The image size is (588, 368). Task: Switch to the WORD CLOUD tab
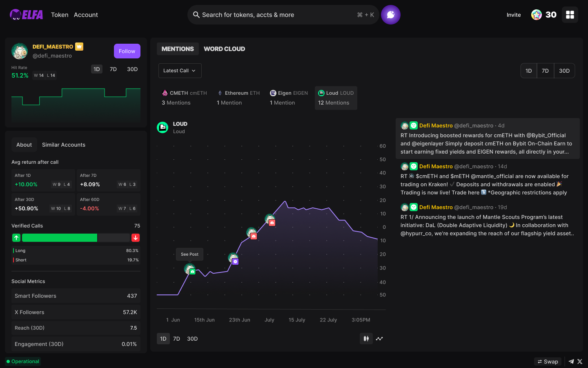(225, 49)
